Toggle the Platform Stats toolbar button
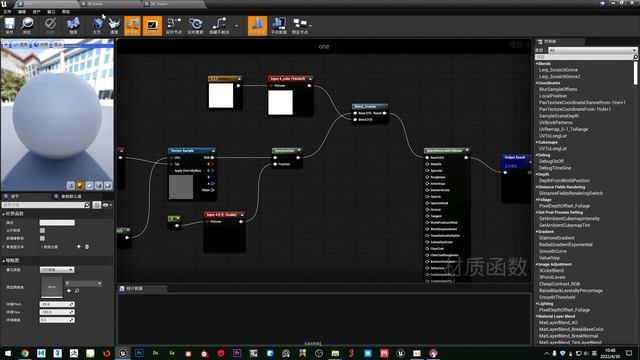The width and height of the screenshot is (640, 360). coord(279,25)
